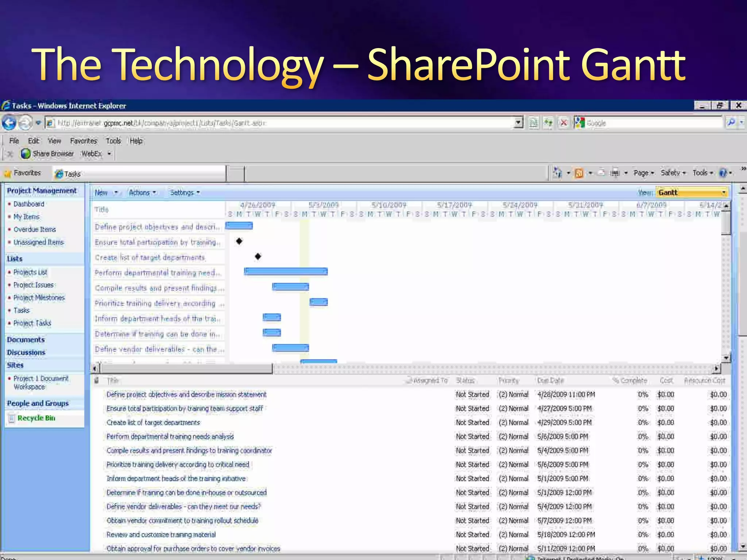This screenshot has width=747, height=560.
Task: Open the Tools command bar dropdown
Action: pos(703,173)
